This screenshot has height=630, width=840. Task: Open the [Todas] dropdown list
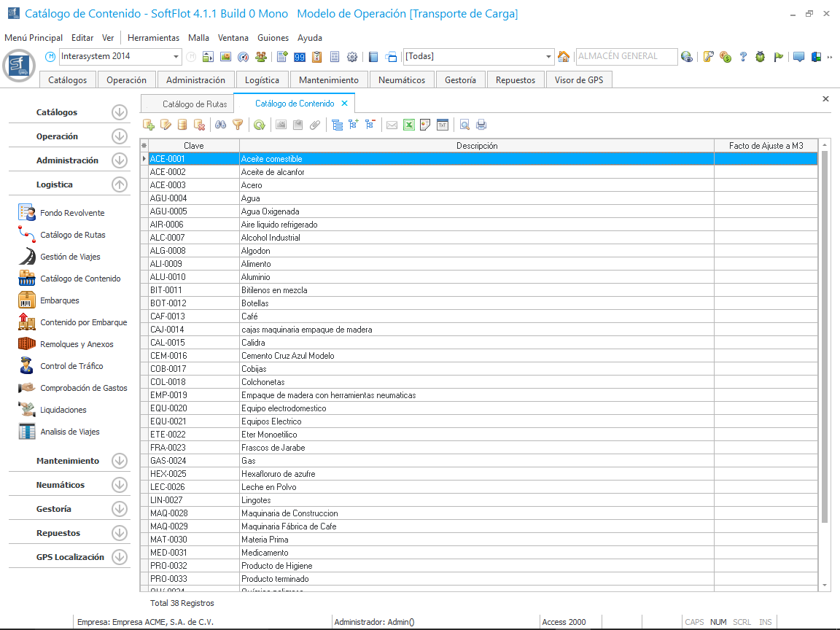(x=549, y=57)
